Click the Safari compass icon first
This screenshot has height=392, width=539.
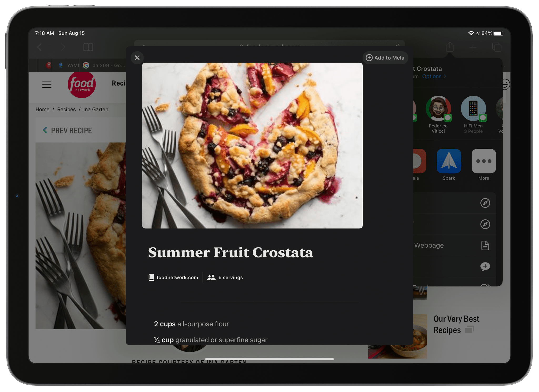(x=485, y=203)
